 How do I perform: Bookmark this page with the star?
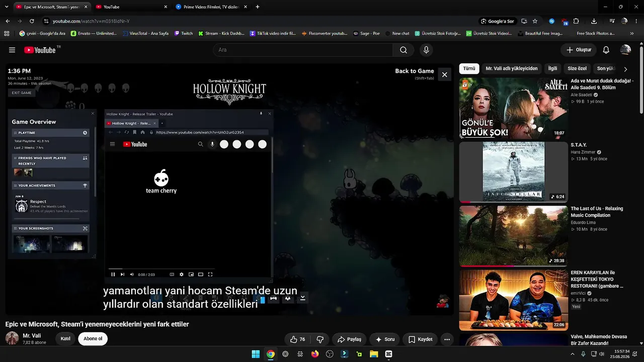pyautogui.click(x=535, y=21)
